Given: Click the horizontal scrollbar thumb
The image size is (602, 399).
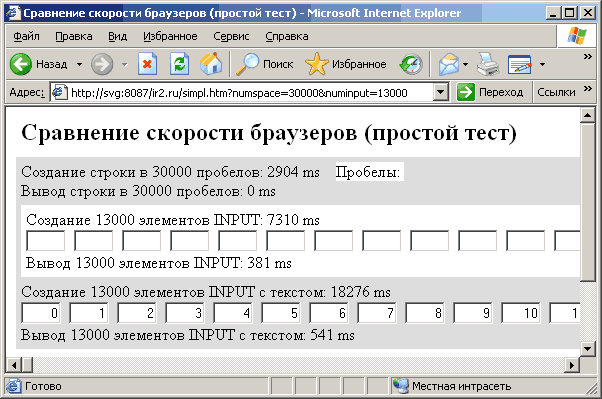Looking at the screenshot, I should [x=28, y=365].
